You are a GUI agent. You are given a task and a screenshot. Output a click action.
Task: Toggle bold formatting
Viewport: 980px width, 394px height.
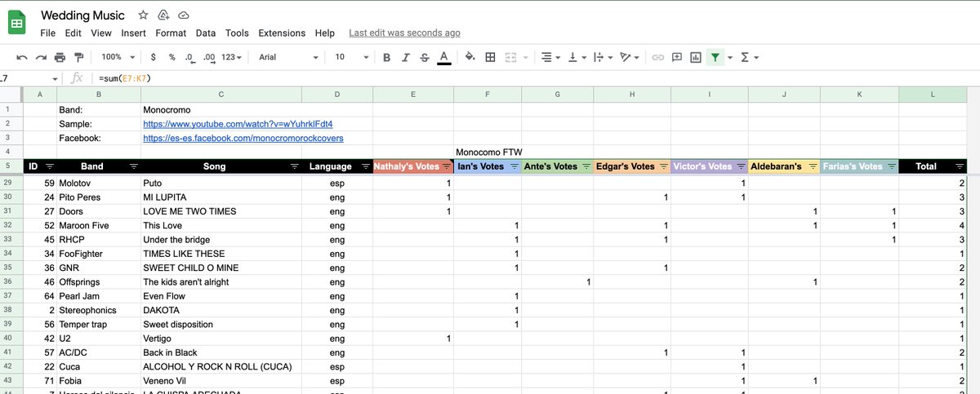(386, 57)
